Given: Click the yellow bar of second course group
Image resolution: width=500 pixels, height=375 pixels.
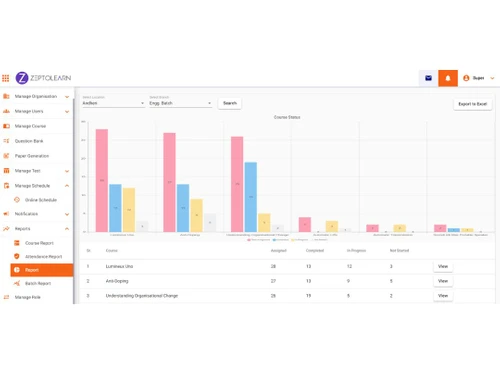Looking at the screenshot, I should coord(197,215).
